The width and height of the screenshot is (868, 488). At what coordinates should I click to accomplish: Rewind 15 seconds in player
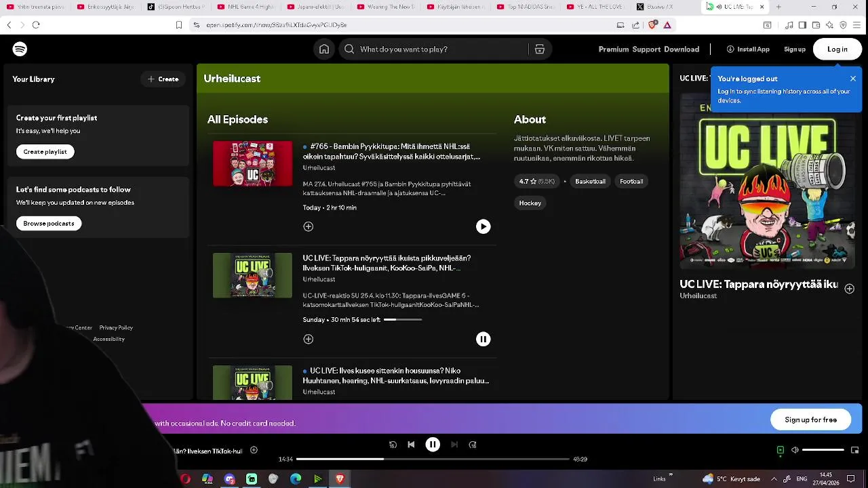pos(393,445)
